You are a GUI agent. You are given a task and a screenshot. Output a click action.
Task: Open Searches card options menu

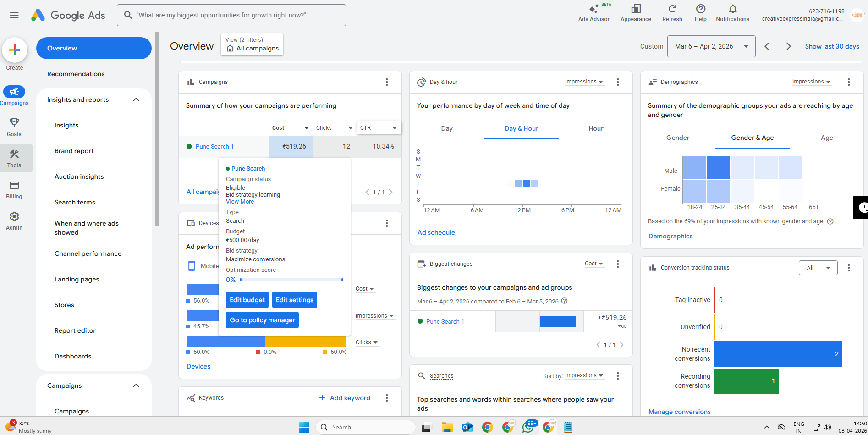(618, 376)
